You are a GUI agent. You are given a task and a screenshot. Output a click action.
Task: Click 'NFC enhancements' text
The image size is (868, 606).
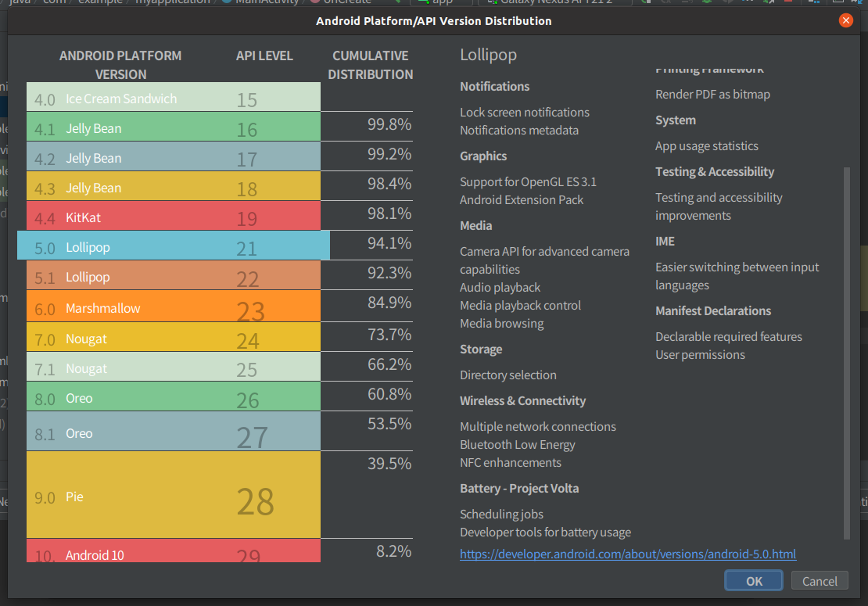click(x=510, y=463)
